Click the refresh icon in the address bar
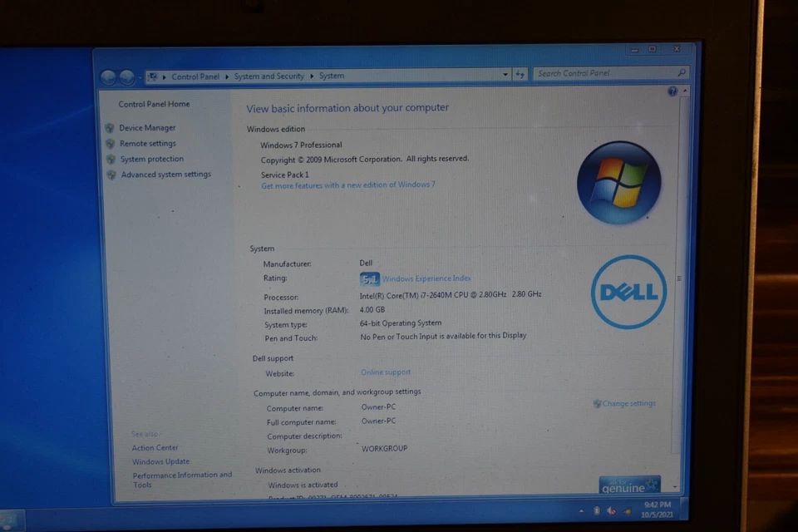 (520, 74)
